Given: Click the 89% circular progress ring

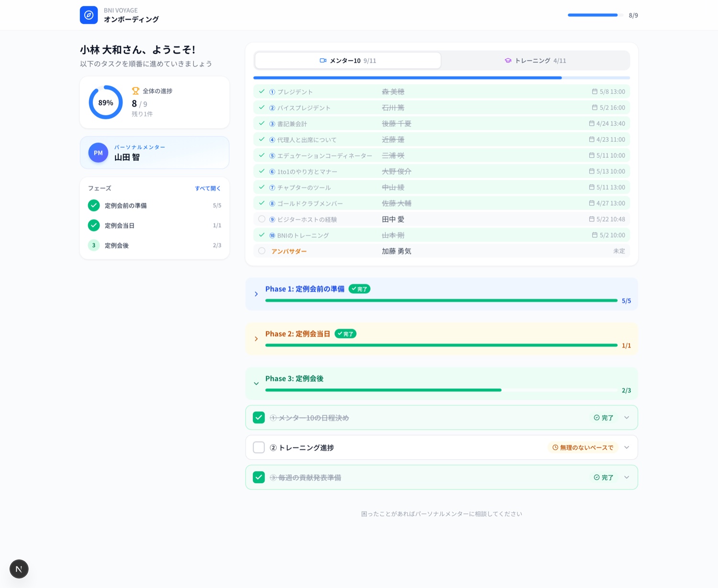Looking at the screenshot, I should click(x=106, y=102).
